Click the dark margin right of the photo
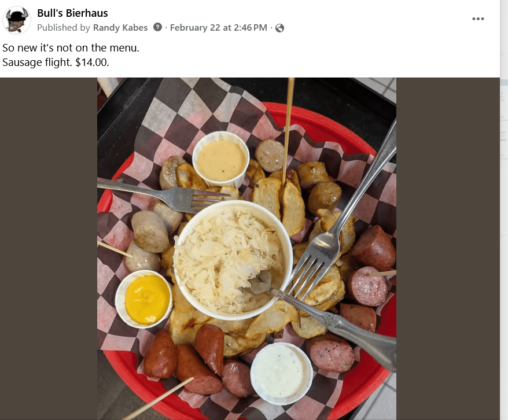Viewport: 508px width, 420px height. tap(448, 249)
